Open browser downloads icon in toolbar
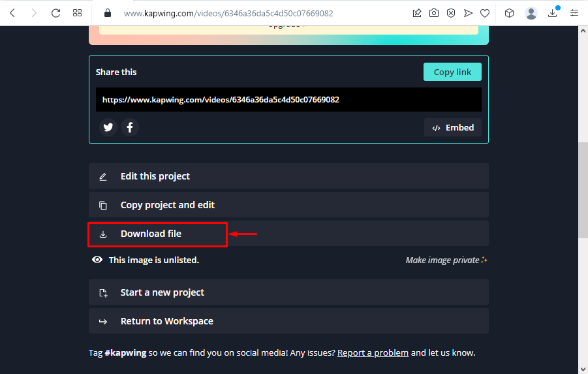 (552, 13)
